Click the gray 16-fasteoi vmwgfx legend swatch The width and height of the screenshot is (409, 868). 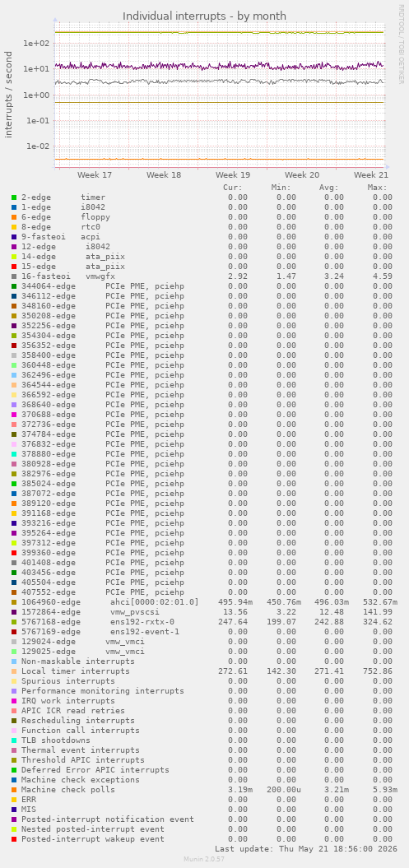(x=14, y=276)
